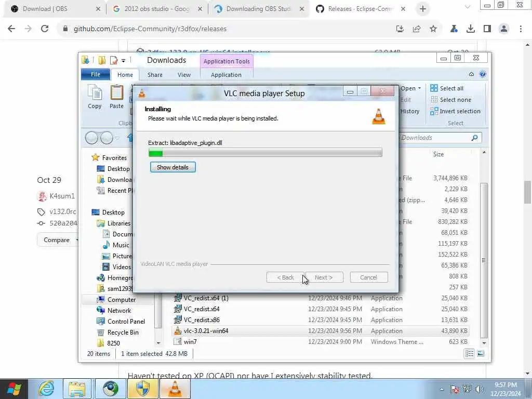Open the browser three-dot menu
This screenshot has width=532, height=399.
point(521,29)
